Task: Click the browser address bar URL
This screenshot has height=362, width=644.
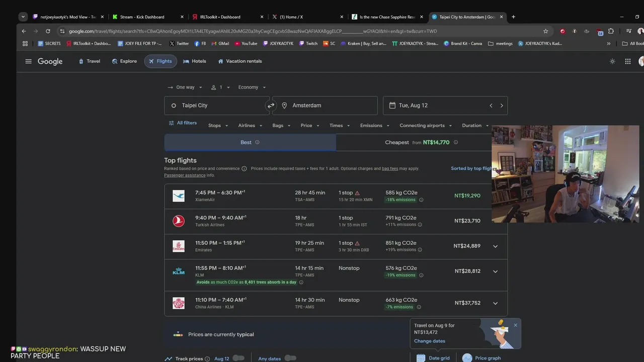Action: point(253,31)
